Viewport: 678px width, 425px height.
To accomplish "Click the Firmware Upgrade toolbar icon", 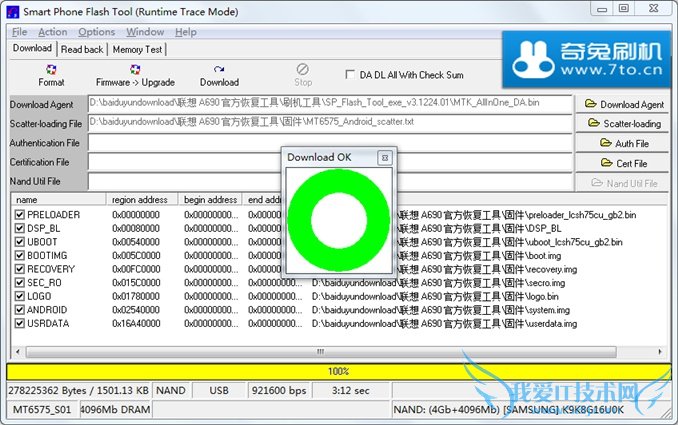I will pos(135,69).
